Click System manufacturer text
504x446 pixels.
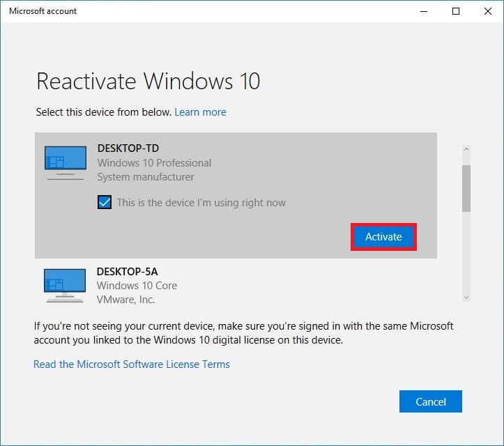pyautogui.click(x=146, y=177)
